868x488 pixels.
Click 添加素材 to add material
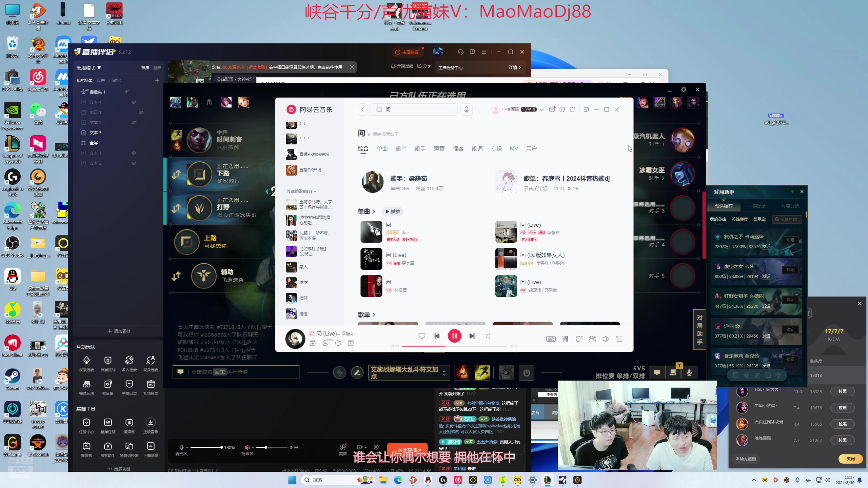[x=119, y=331]
